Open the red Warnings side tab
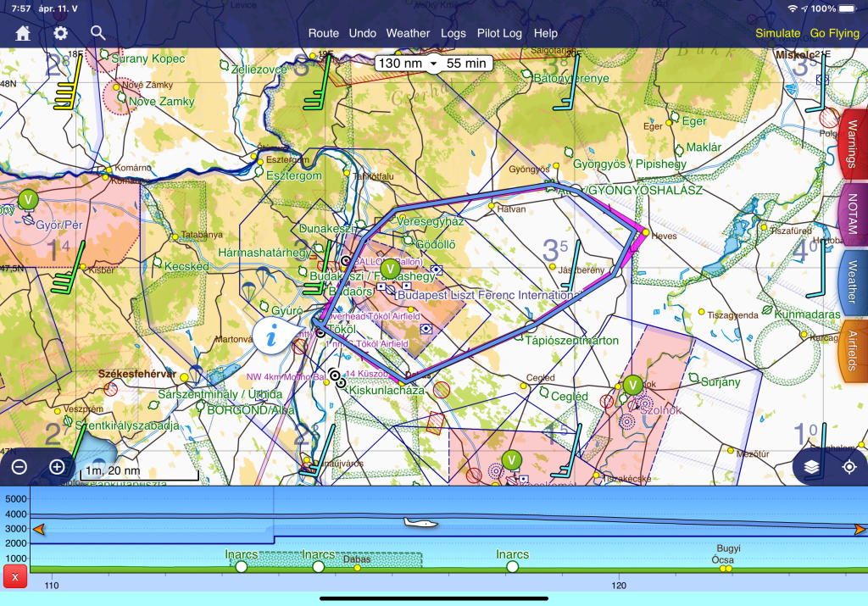 [x=853, y=144]
